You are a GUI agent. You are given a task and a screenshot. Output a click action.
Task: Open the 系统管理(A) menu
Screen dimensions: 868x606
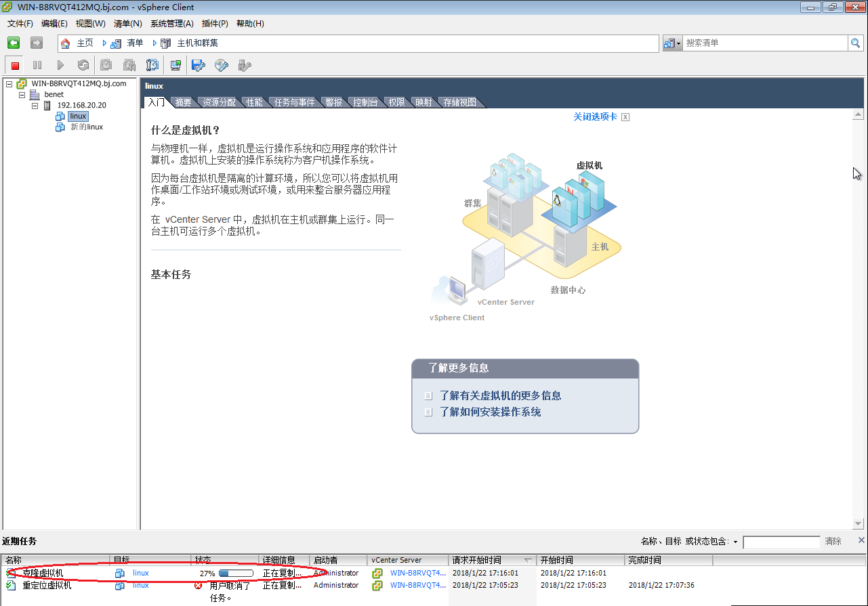171,24
